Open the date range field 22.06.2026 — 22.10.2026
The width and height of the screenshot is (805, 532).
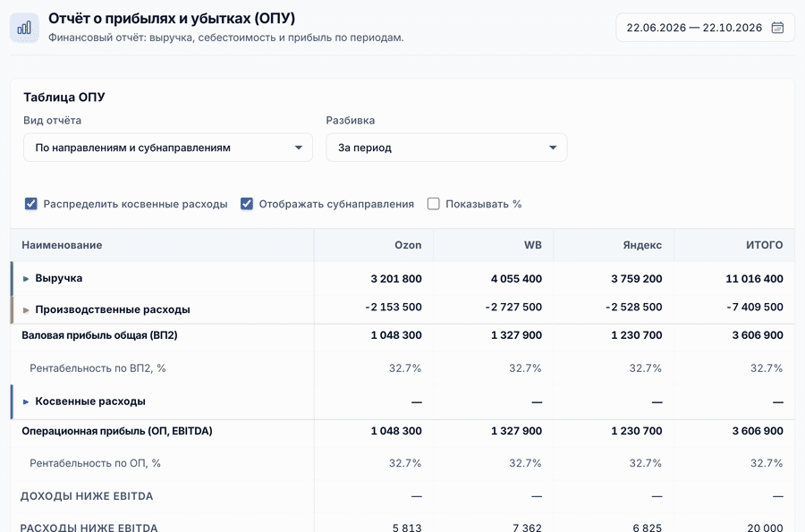click(x=705, y=28)
